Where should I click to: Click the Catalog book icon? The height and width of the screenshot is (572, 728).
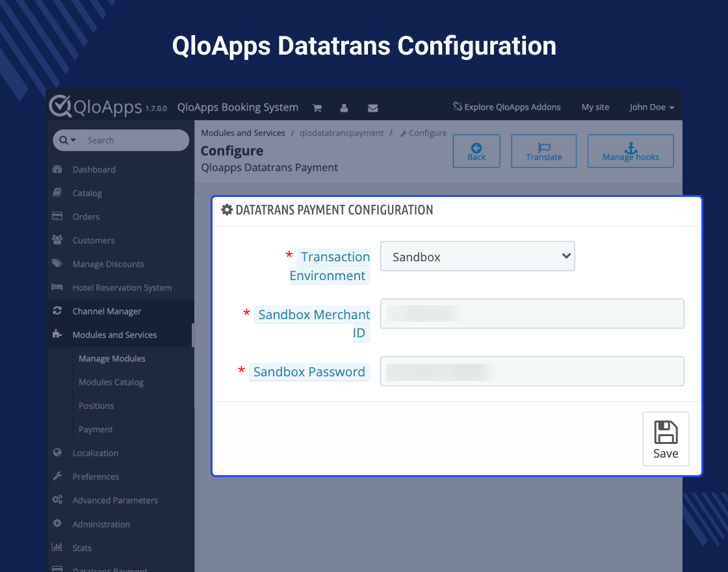tap(57, 192)
